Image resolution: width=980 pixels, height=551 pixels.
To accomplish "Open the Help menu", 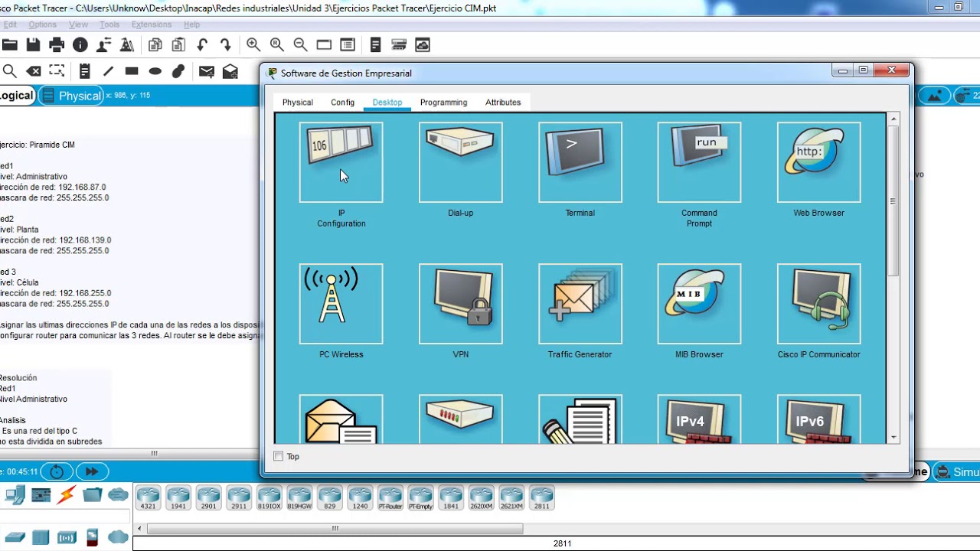I will (191, 24).
